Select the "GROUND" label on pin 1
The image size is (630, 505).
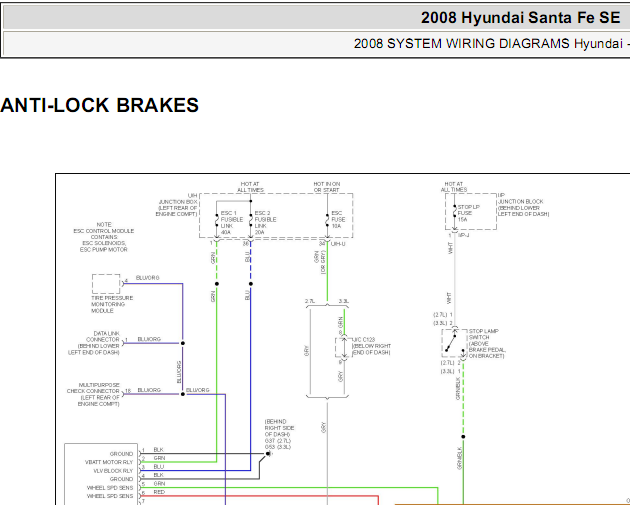coord(121,454)
